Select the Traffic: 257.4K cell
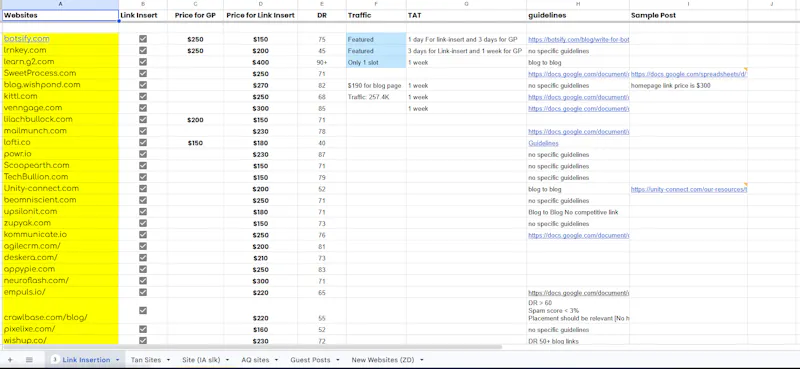 point(376,97)
